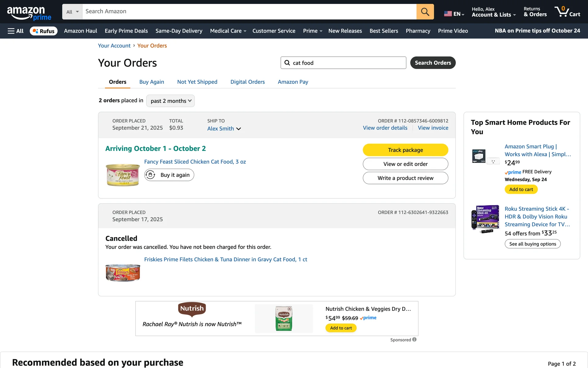Click the orange search magnifier button
The height and width of the screenshot is (368, 588).
pyautogui.click(x=425, y=12)
